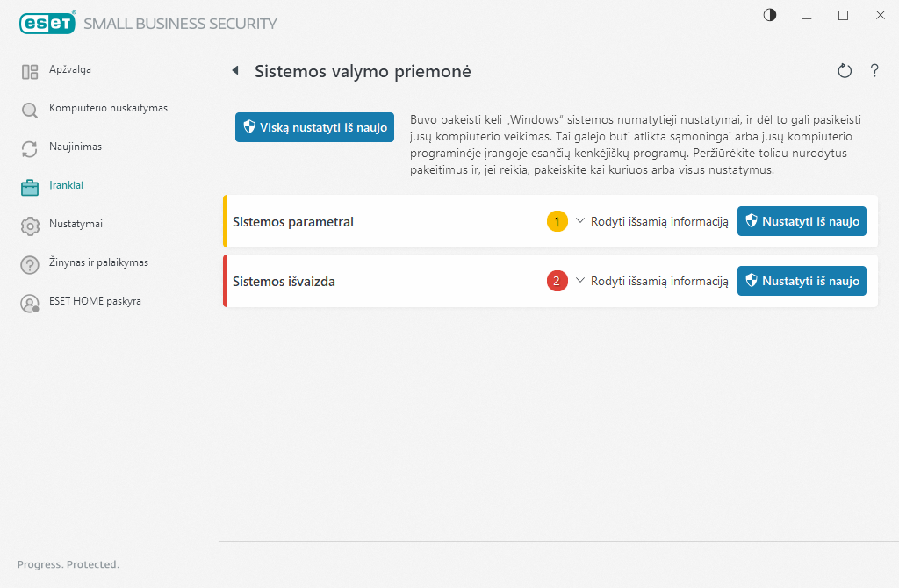Click the back arrow beside Sistemos valymo priemonė
The height and width of the screenshot is (588, 899).
(x=235, y=71)
